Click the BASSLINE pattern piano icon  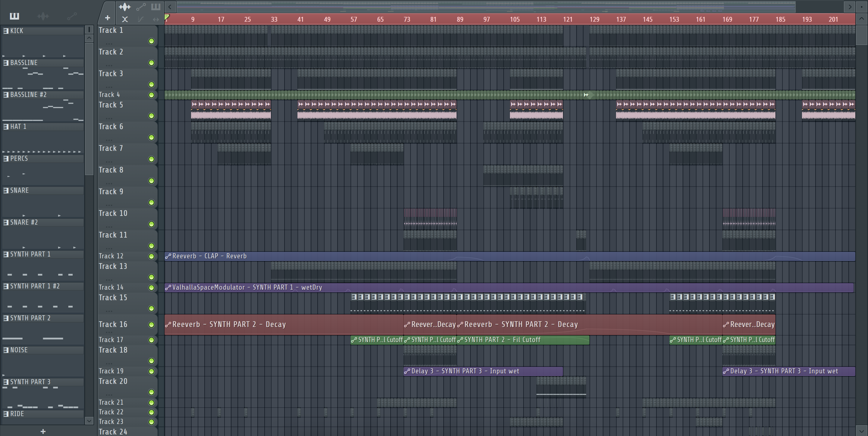pyautogui.click(x=6, y=63)
